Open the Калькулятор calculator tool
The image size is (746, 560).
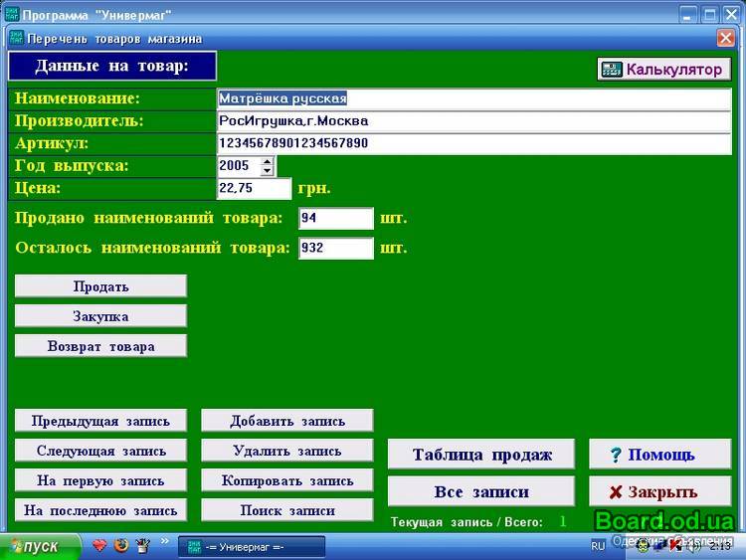click(x=663, y=70)
